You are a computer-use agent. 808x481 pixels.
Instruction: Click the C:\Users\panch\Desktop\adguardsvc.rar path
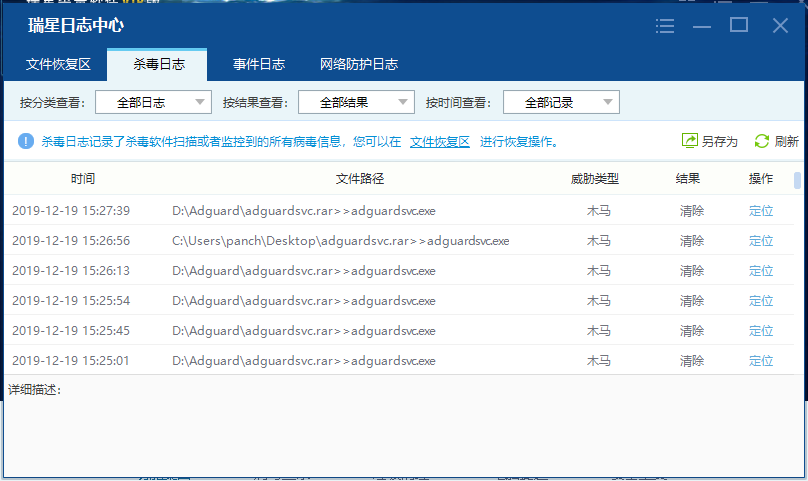pyautogui.click(x=341, y=241)
